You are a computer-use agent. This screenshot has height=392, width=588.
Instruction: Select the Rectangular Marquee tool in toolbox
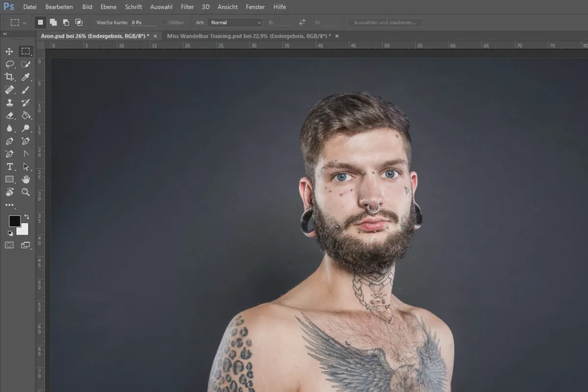[25, 51]
